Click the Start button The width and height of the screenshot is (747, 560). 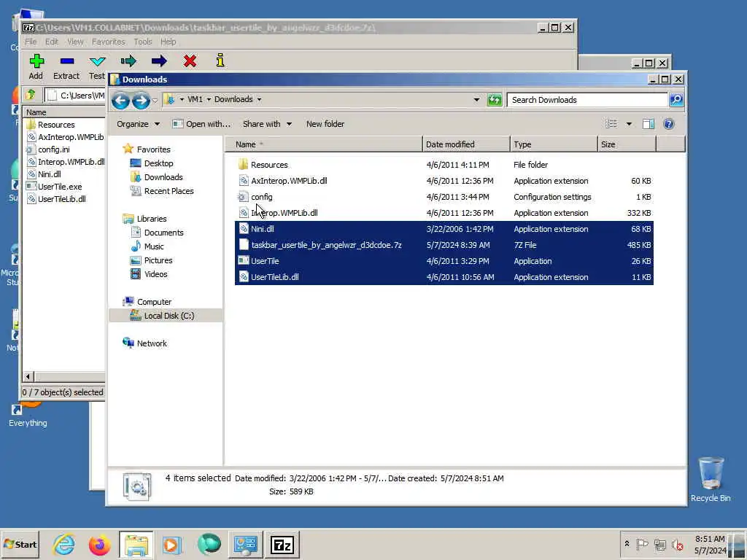click(20, 545)
